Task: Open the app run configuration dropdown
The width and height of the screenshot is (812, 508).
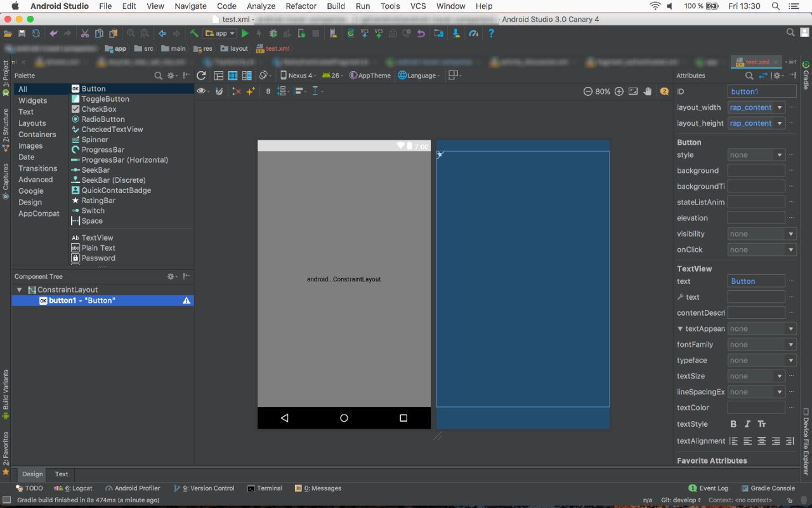Action: pyautogui.click(x=220, y=34)
